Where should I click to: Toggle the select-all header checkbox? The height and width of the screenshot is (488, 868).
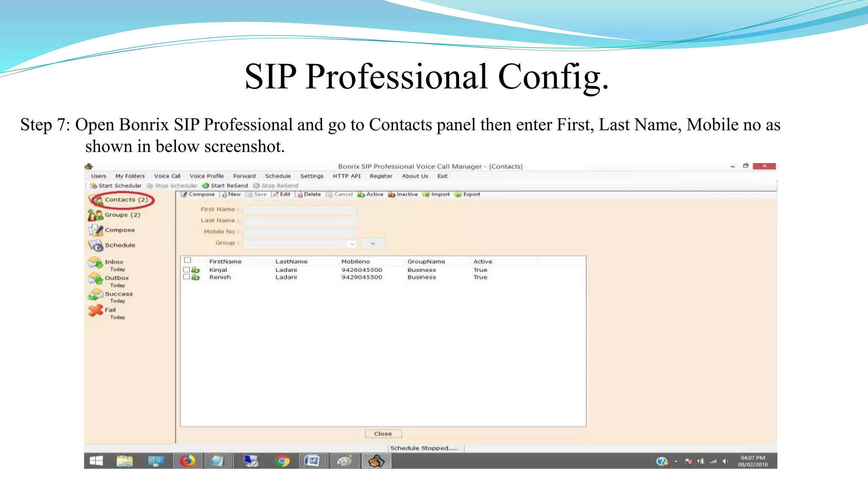pyautogui.click(x=188, y=261)
